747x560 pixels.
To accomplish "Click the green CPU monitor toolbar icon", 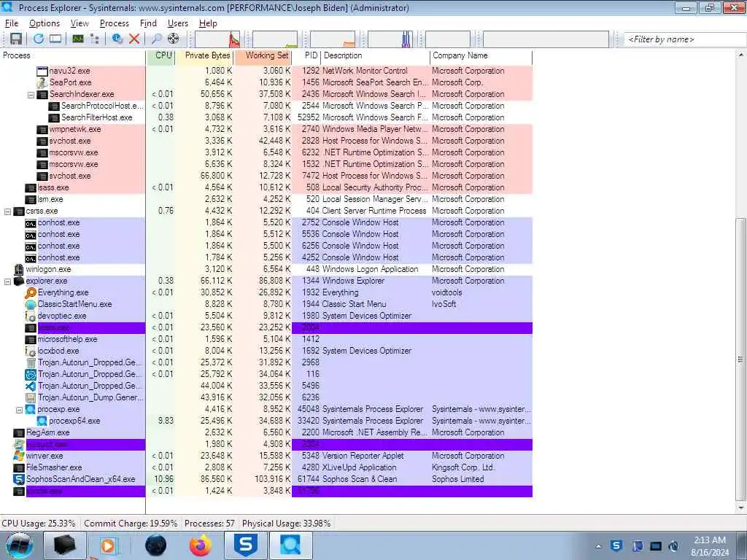I will coord(78,39).
